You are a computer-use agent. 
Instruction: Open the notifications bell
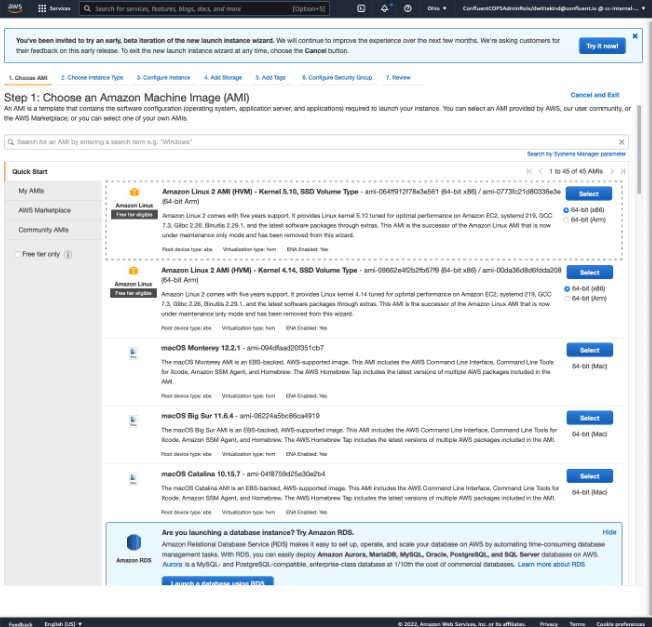point(384,8)
